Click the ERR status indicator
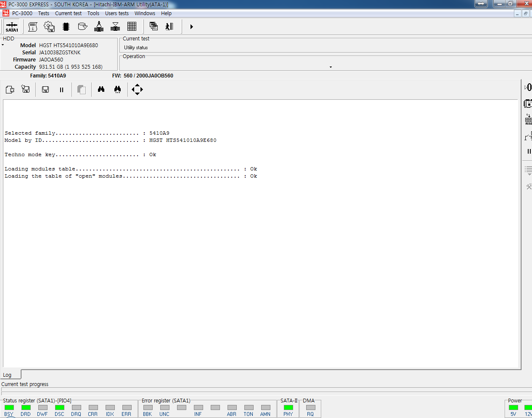The width and height of the screenshot is (532, 418). pyautogui.click(x=127, y=407)
